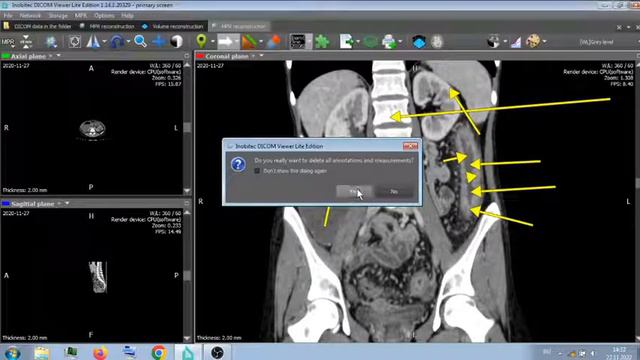
Task: Select the blue arch rotate tool
Action: click(x=118, y=42)
